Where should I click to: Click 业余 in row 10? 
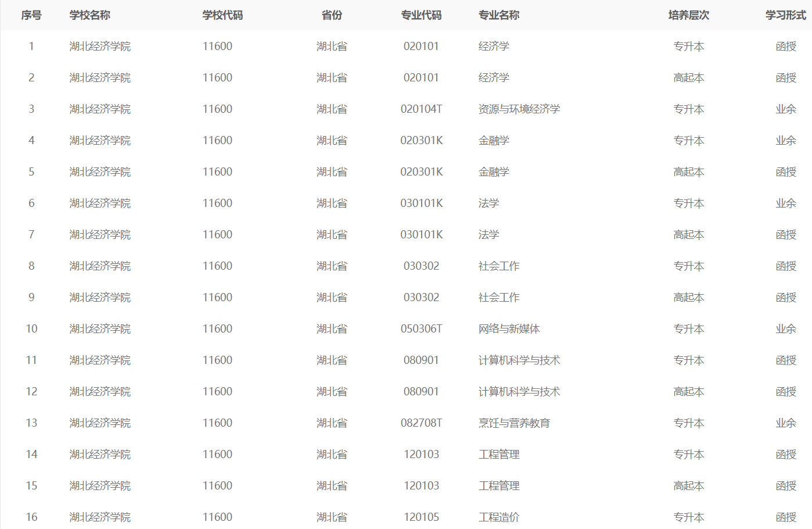click(x=786, y=329)
